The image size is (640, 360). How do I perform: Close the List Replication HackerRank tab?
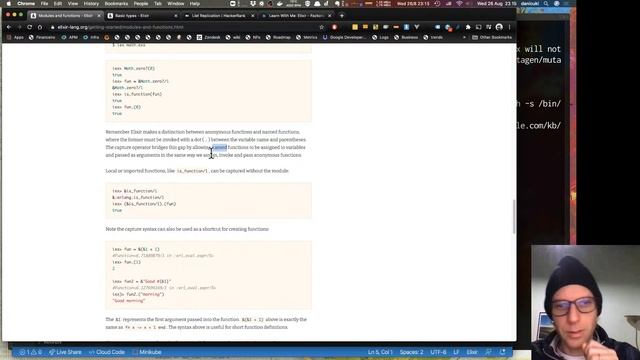(x=253, y=16)
